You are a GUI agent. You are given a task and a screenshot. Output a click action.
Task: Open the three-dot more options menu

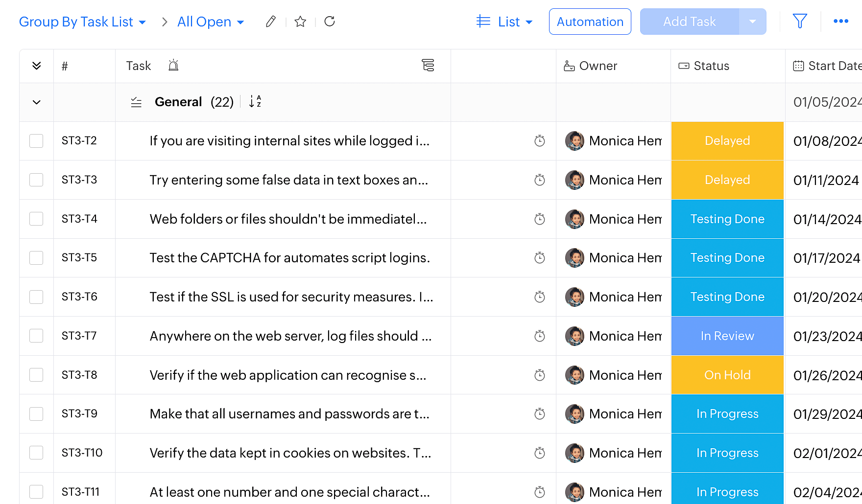click(840, 21)
